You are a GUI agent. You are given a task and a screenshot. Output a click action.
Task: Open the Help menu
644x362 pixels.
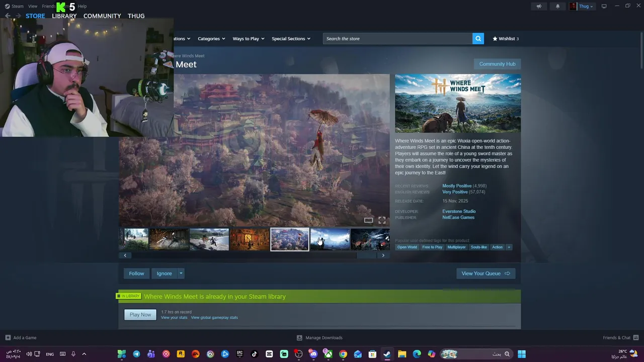(82, 6)
